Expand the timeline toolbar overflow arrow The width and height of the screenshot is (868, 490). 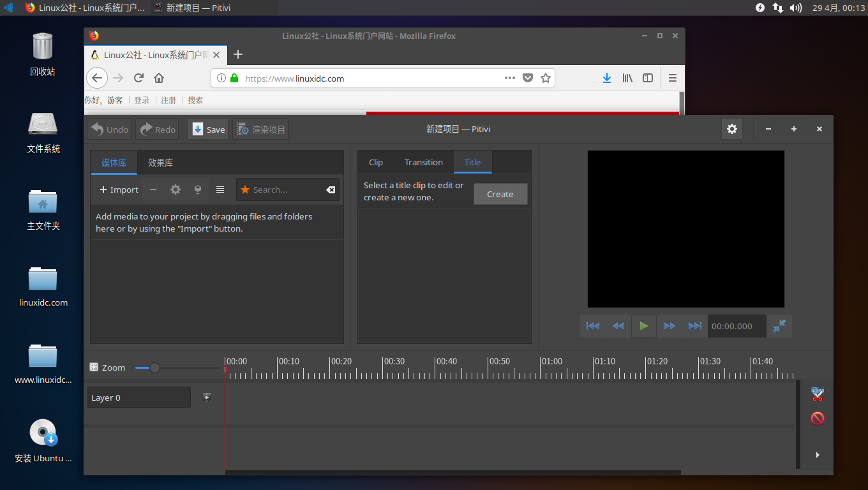[x=818, y=455]
